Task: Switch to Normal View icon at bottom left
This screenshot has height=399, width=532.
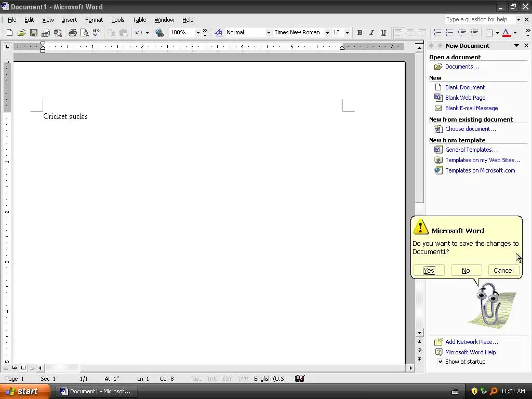Action: (6, 368)
